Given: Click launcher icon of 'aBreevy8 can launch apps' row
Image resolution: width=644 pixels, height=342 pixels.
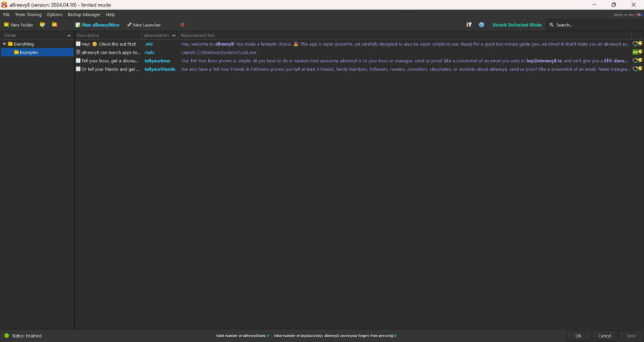Looking at the screenshot, I should [78, 52].
